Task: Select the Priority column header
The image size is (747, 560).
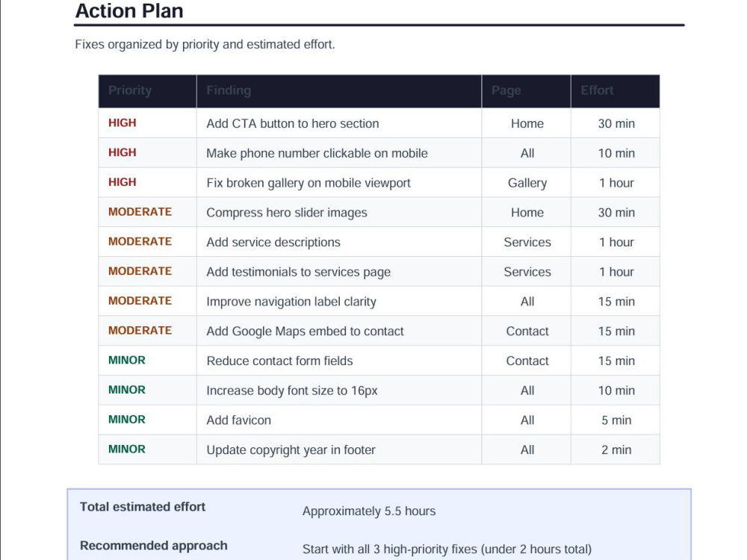Action: tap(129, 90)
